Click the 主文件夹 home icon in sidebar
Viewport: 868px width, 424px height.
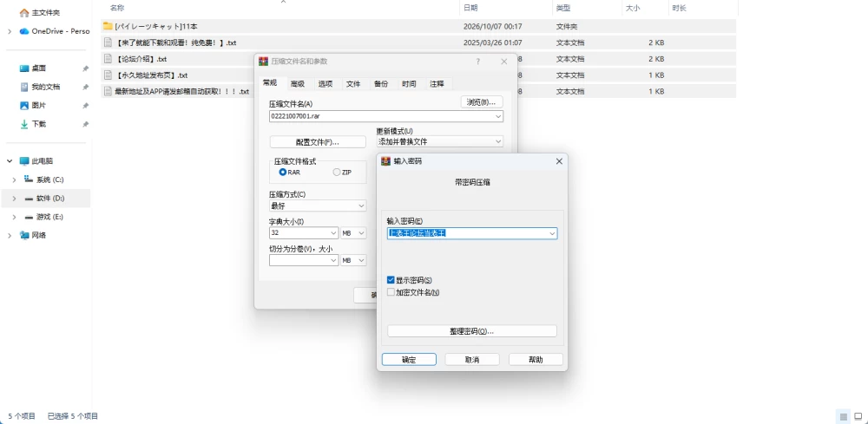(24, 13)
